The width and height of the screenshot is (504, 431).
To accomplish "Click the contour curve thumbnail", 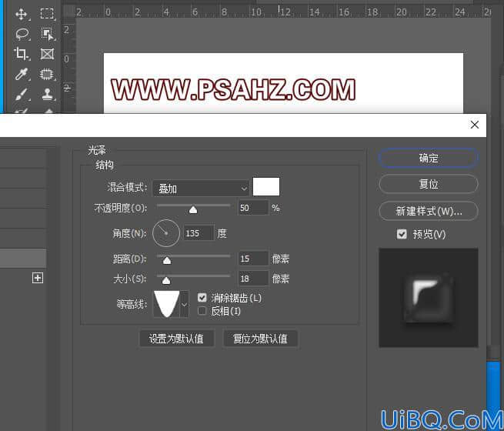I will tap(167, 304).
